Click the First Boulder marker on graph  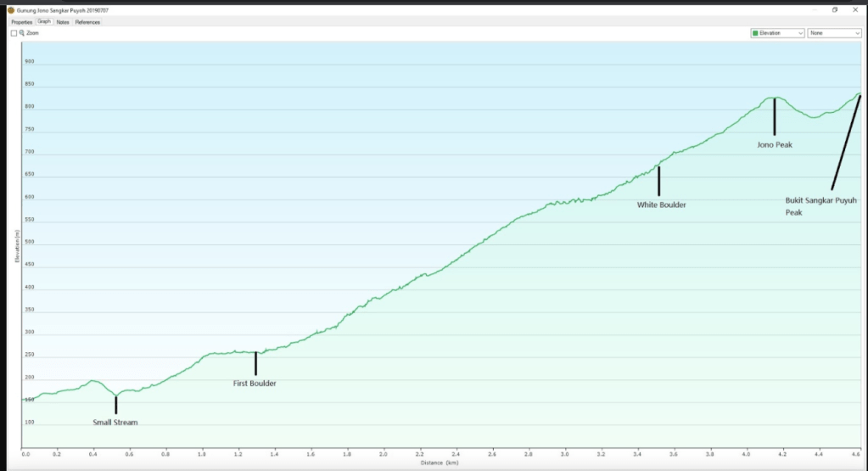pyautogui.click(x=255, y=363)
